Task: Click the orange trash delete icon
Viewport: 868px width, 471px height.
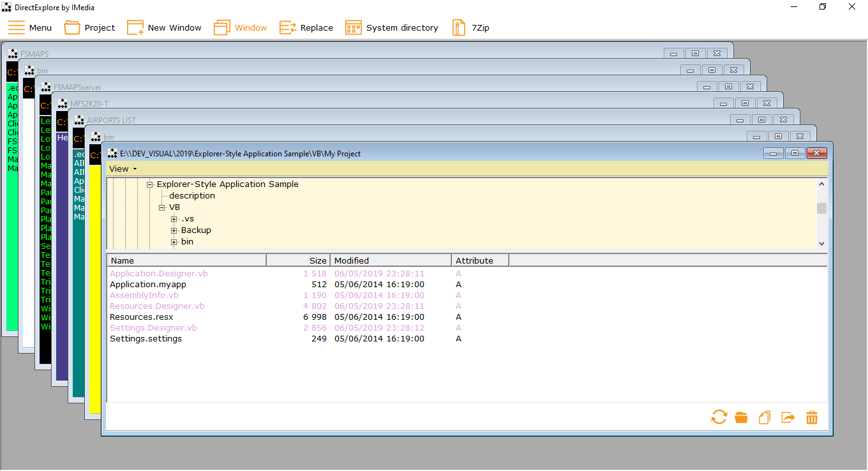Action: click(x=812, y=417)
